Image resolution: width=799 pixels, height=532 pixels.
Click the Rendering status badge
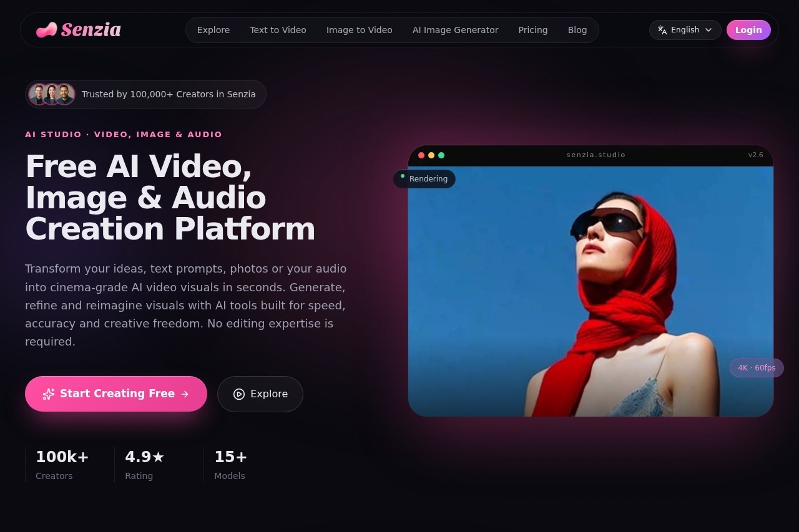(x=424, y=179)
